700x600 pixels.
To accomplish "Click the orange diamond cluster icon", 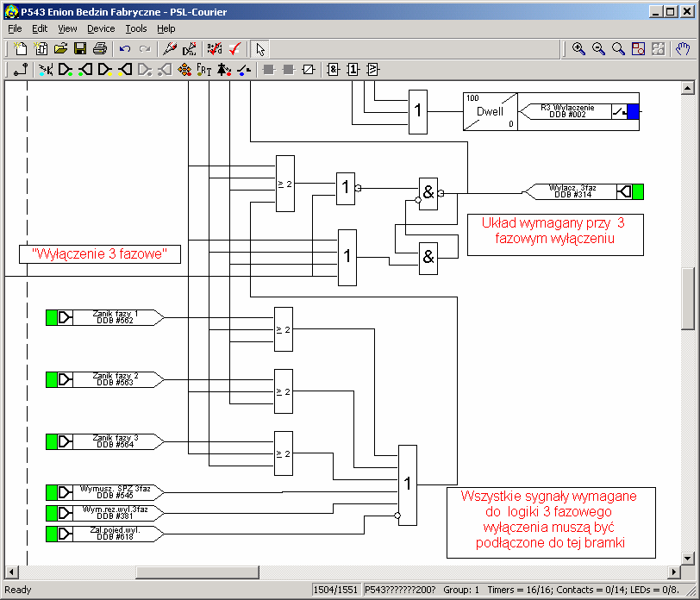I will (184, 70).
